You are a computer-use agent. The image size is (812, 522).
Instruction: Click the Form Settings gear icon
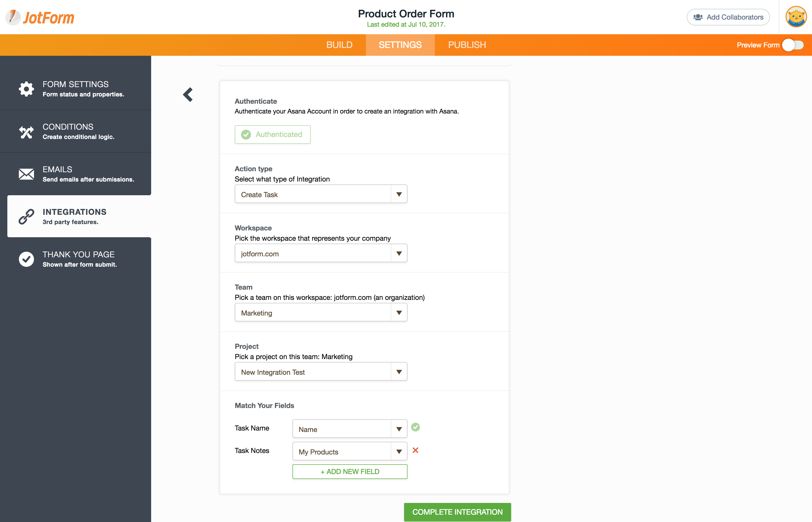(26, 89)
